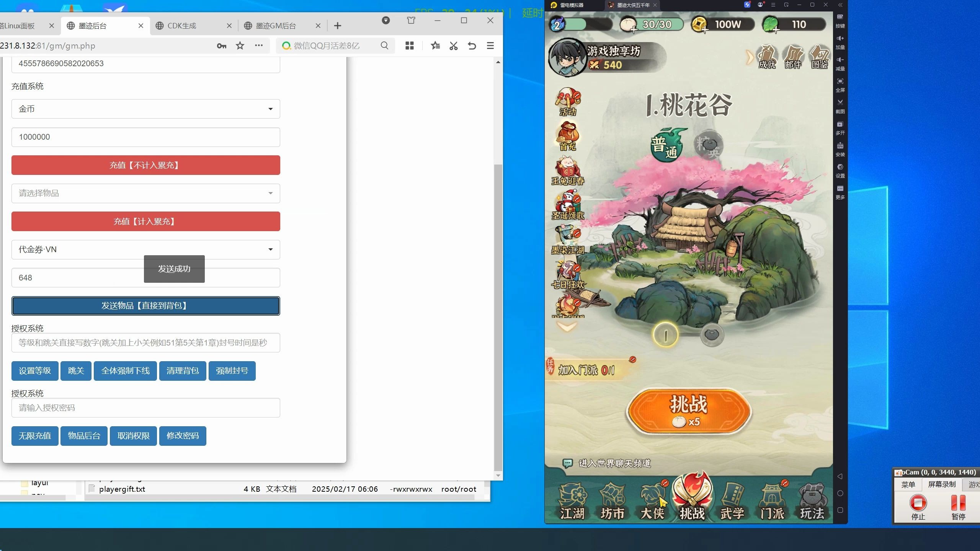Click the browser scissors screenshot icon

[454, 46]
